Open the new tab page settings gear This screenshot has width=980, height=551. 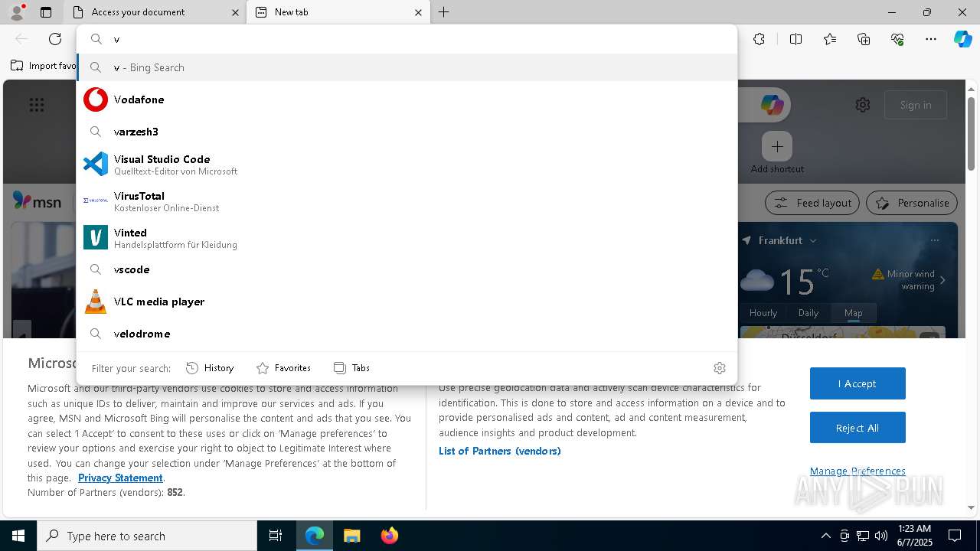(x=863, y=105)
